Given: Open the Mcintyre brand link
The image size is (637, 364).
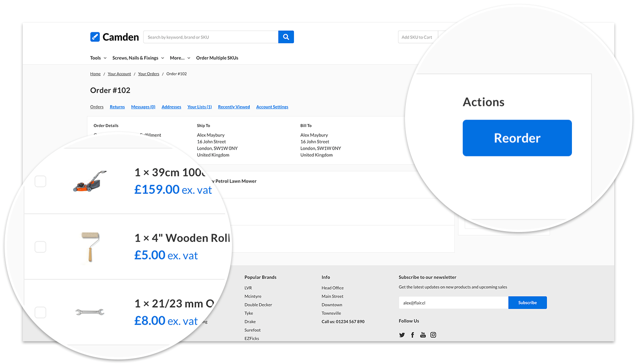Looking at the screenshot, I should [253, 296].
